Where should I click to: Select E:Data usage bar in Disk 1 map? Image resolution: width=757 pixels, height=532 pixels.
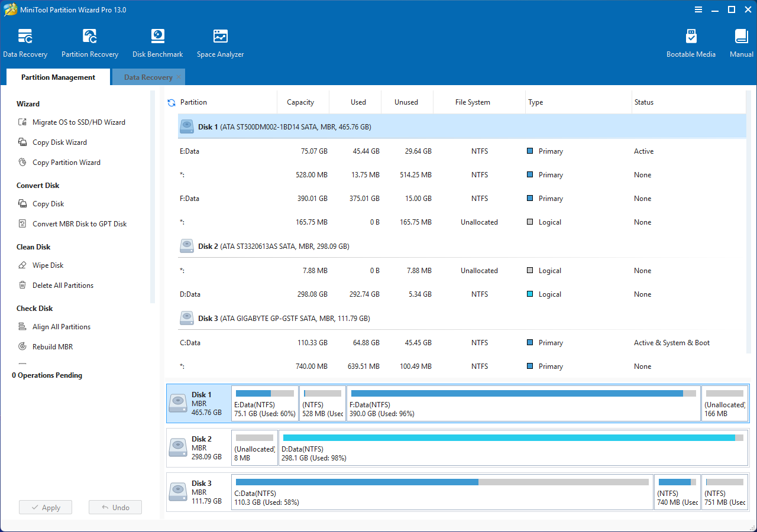point(265,393)
